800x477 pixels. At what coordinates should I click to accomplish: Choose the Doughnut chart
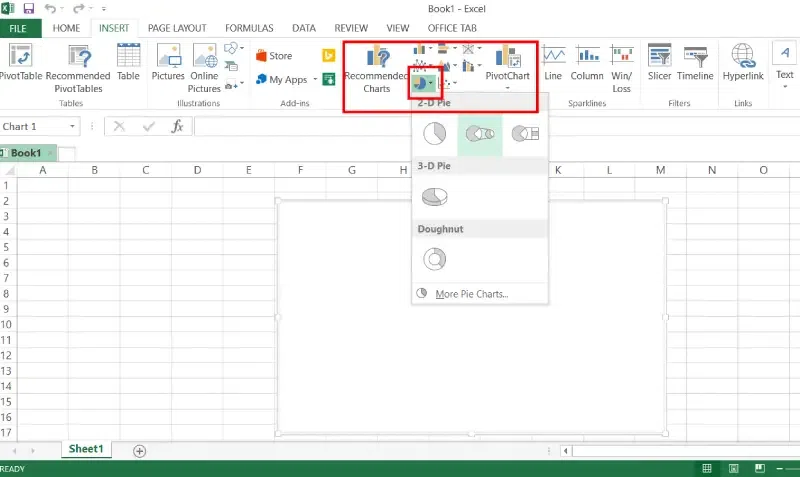pyautogui.click(x=435, y=259)
